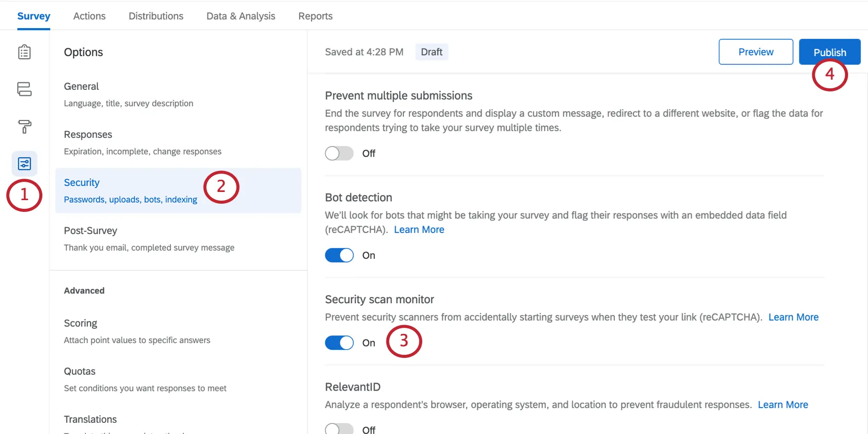868x434 pixels.
Task: Open the look and feel paint roller icon
Action: tap(24, 126)
